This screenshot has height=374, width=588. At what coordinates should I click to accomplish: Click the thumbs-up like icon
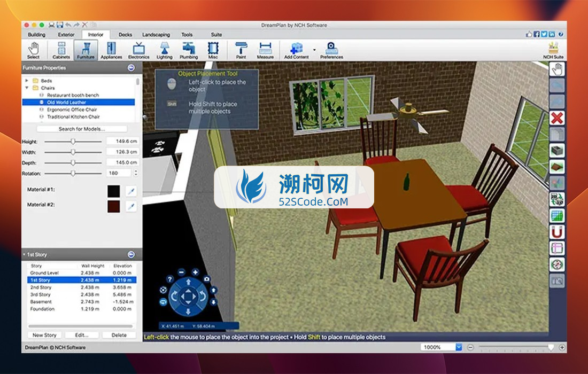coord(529,34)
